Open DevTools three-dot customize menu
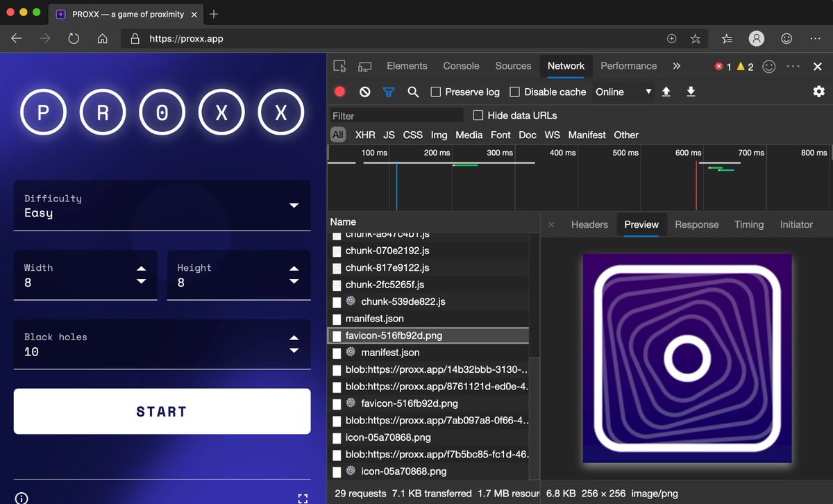 793,67
